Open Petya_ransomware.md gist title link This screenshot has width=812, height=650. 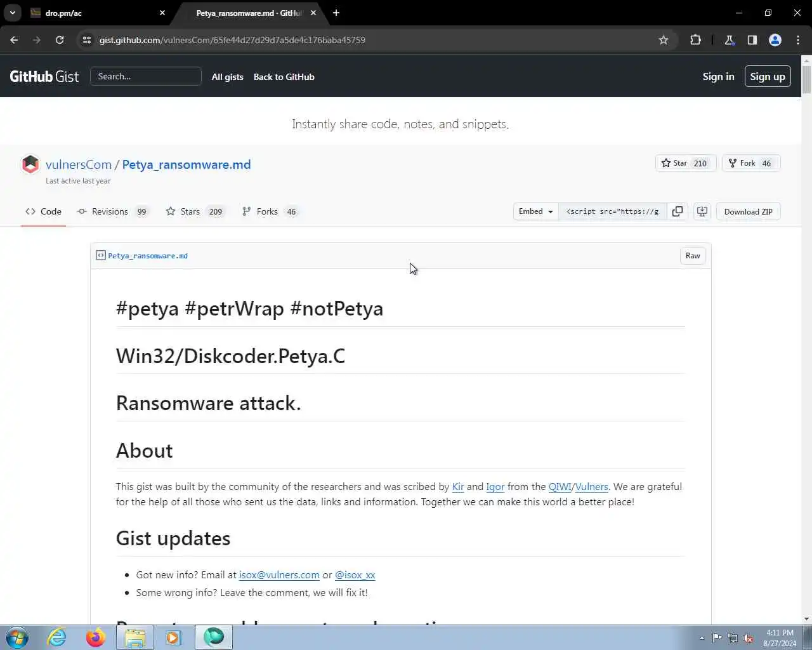(x=187, y=164)
